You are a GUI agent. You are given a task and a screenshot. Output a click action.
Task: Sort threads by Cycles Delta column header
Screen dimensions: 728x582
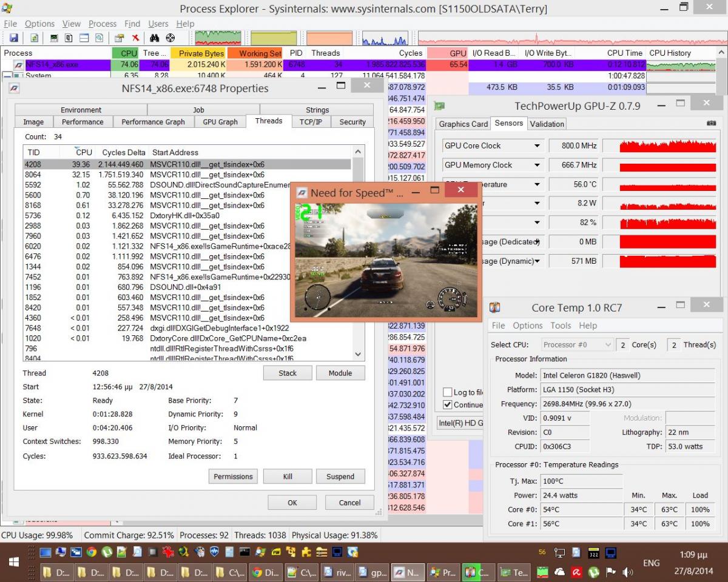pos(123,152)
